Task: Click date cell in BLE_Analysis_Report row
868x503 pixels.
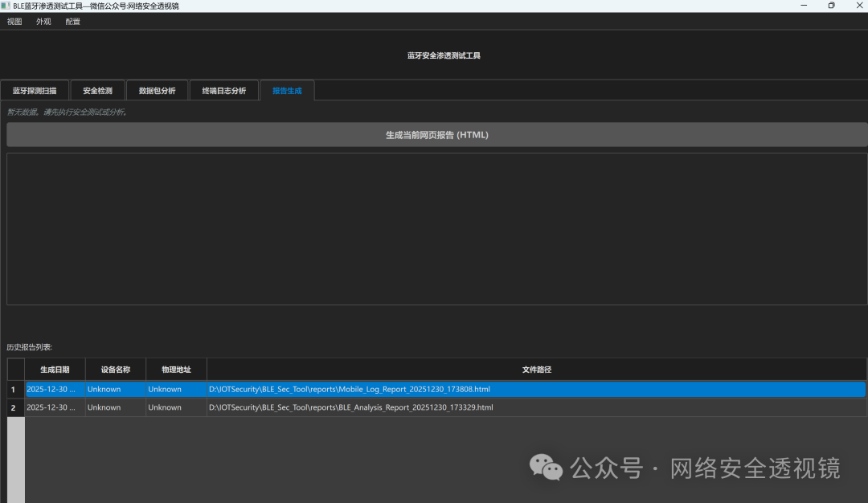Action: pyautogui.click(x=55, y=407)
